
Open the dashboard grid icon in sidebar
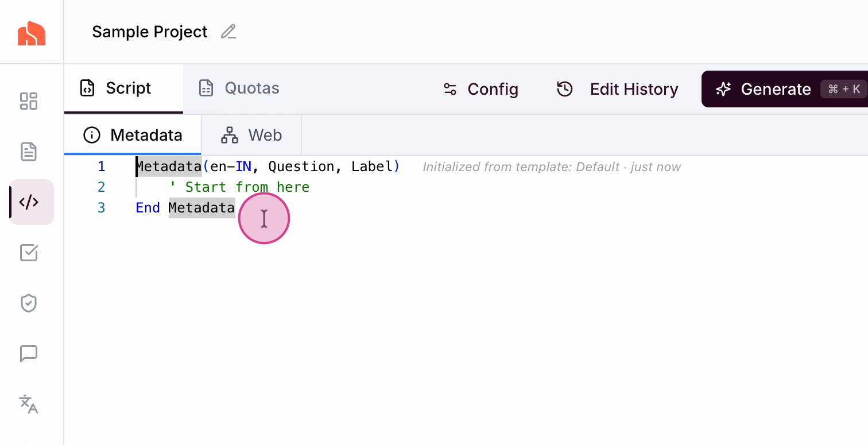click(x=29, y=101)
